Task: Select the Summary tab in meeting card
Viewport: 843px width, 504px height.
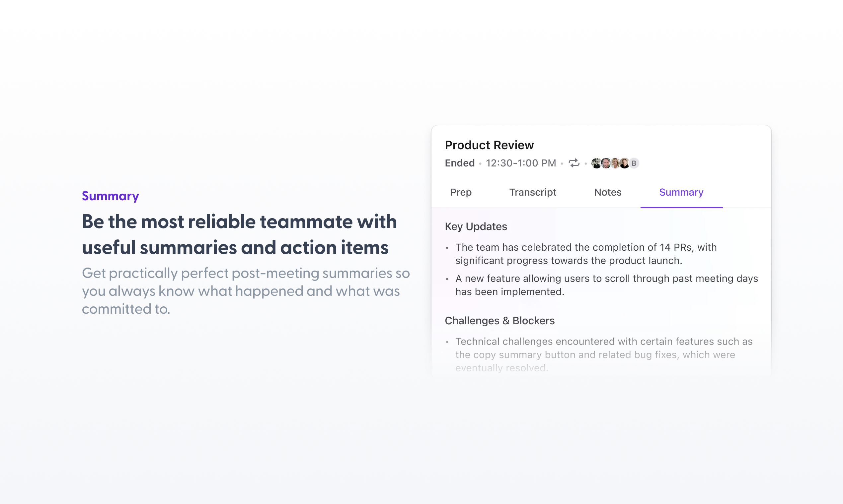Action: click(681, 192)
